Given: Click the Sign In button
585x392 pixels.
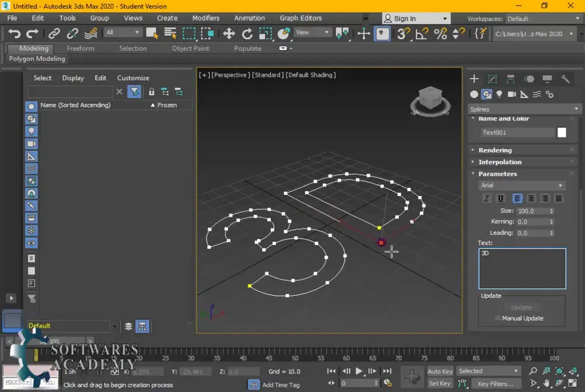Looking at the screenshot, I should click(416, 19).
